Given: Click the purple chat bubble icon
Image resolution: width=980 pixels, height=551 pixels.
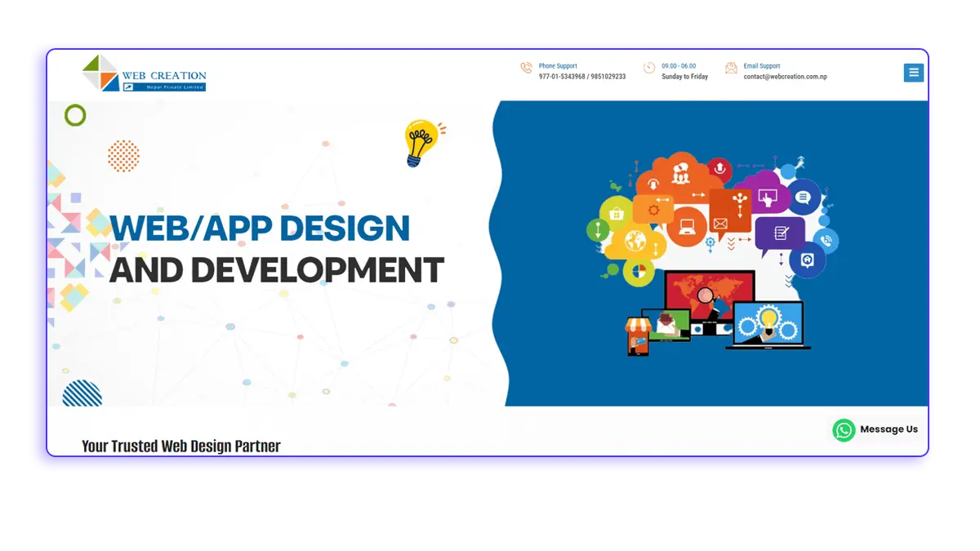Looking at the screenshot, I should (782, 231).
